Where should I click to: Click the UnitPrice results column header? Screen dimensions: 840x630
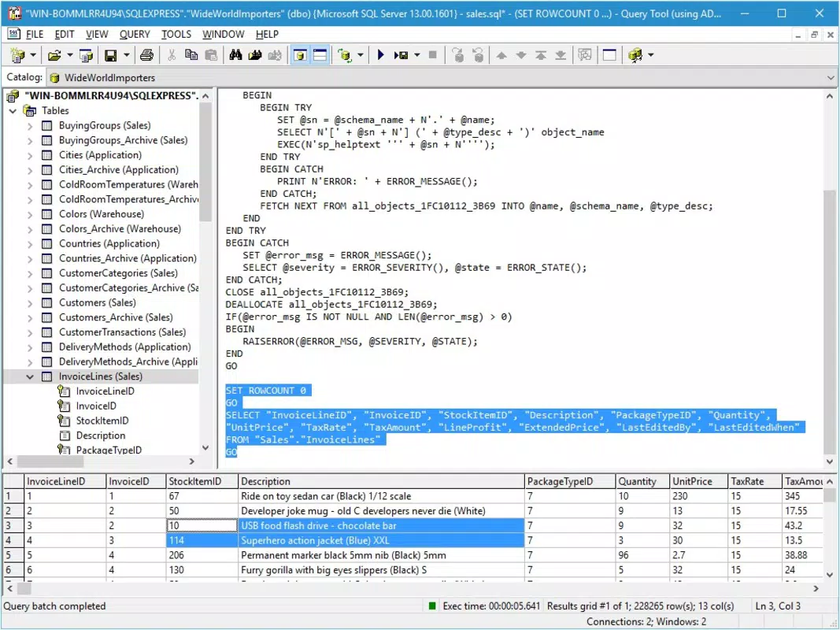698,482
